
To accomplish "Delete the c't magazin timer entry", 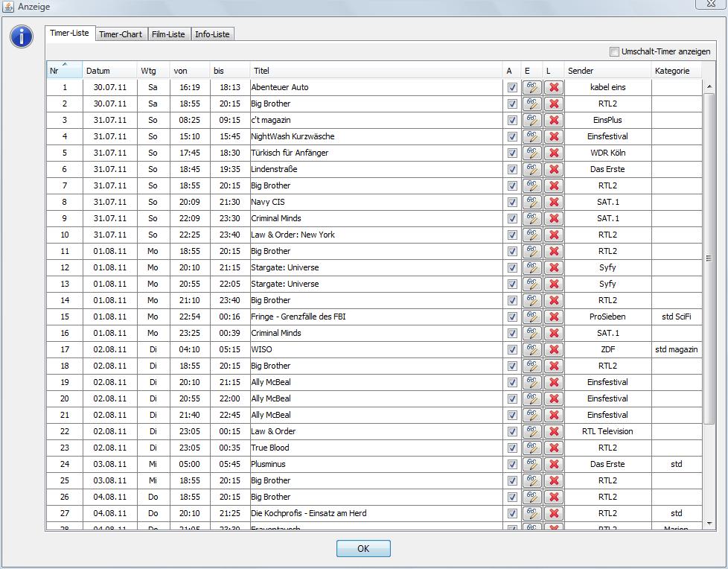I will click(554, 121).
